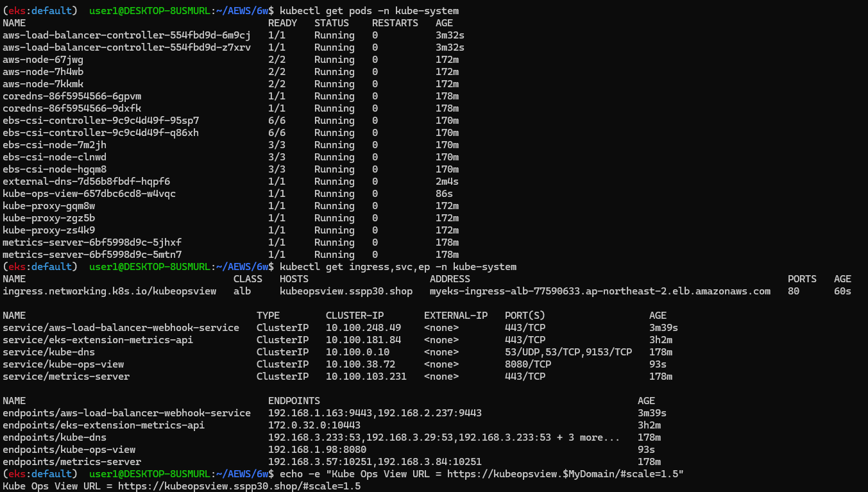Select kube-proxy-zgz5b pod name

pyautogui.click(x=49, y=218)
